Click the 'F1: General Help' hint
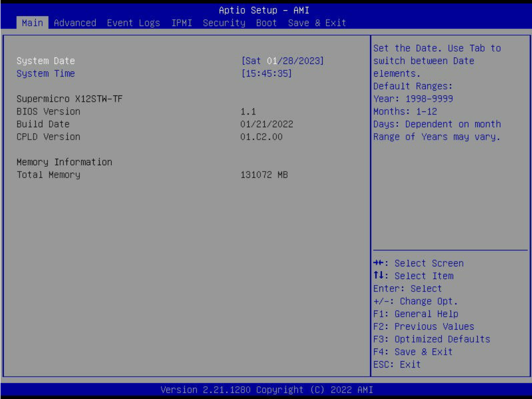Screen dimensions: 532x399 415,313
